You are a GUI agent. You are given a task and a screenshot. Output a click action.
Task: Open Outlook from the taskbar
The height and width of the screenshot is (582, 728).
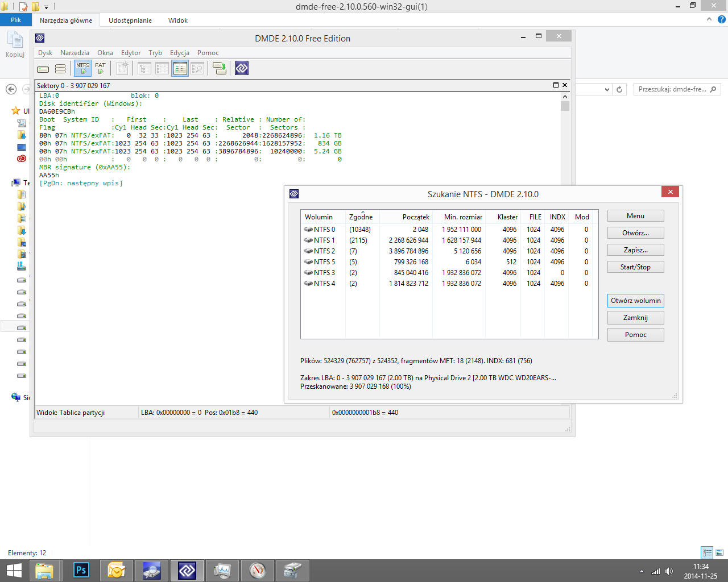(117, 570)
